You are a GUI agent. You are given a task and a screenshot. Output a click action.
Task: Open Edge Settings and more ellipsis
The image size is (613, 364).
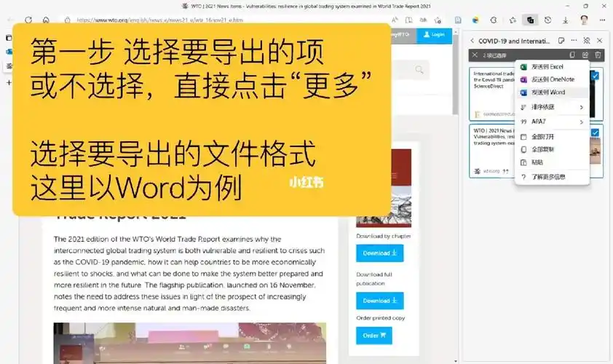pyautogui.click(x=602, y=20)
